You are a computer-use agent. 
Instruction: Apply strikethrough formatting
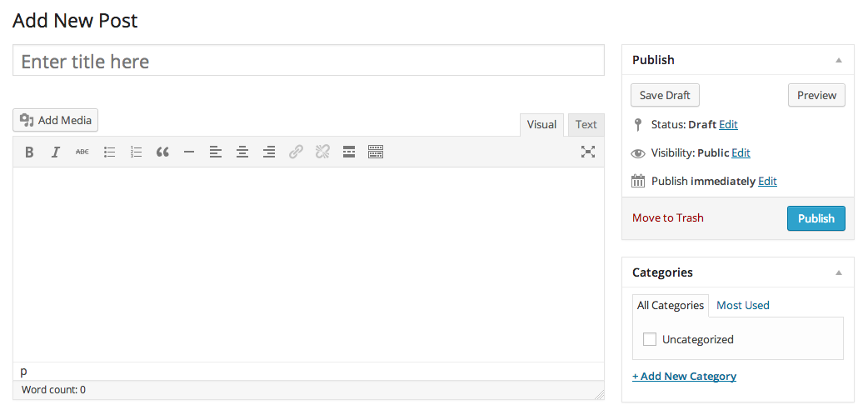pyautogui.click(x=82, y=152)
